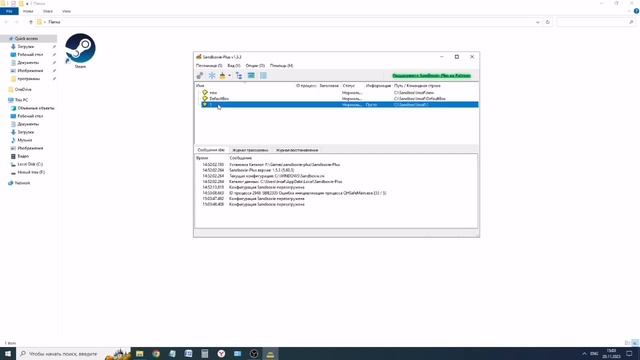Image resolution: width=640 pixels, height=360 pixels.
Task: Open the Вид menu
Action: (233, 65)
